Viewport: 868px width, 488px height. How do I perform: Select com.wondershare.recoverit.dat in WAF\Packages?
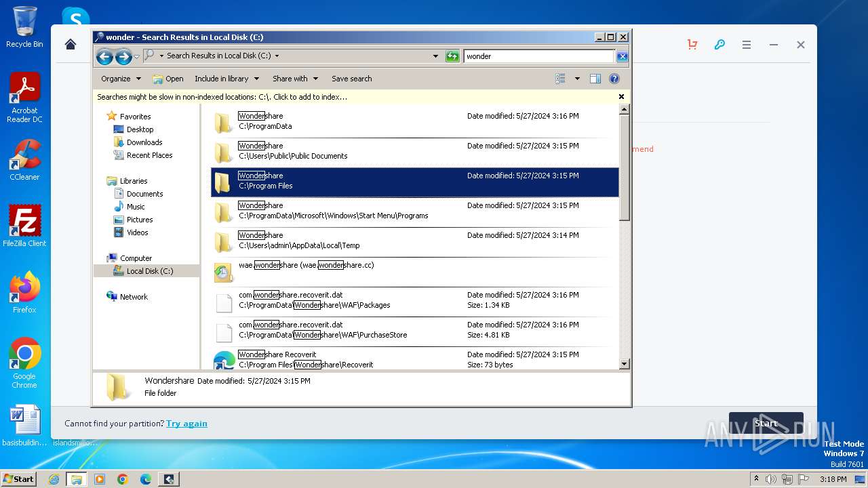[x=415, y=302]
